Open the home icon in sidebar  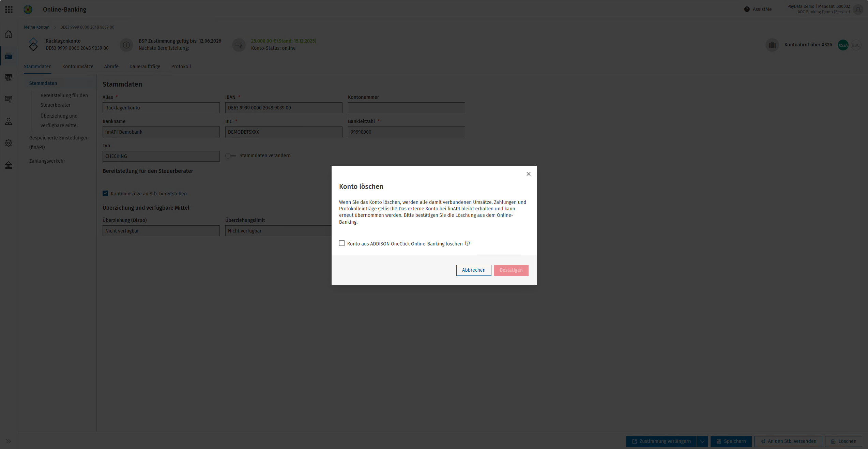click(x=9, y=34)
